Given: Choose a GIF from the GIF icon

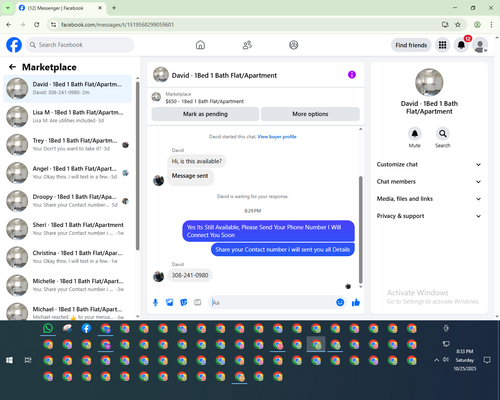Looking at the screenshot, I should (198, 302).
